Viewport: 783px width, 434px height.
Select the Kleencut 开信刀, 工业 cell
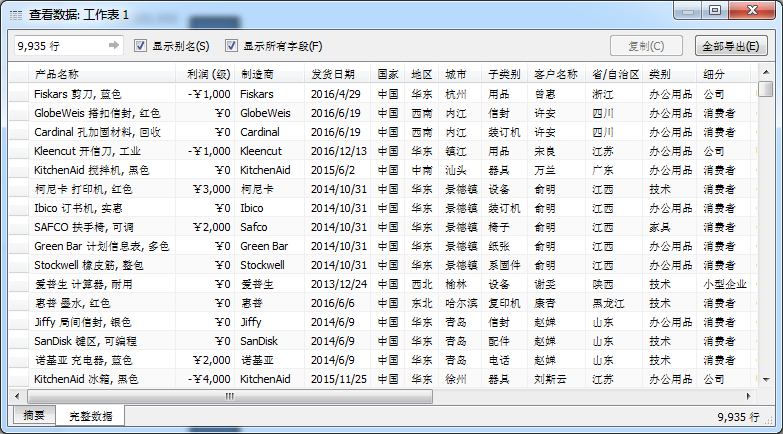pos(102,151)
